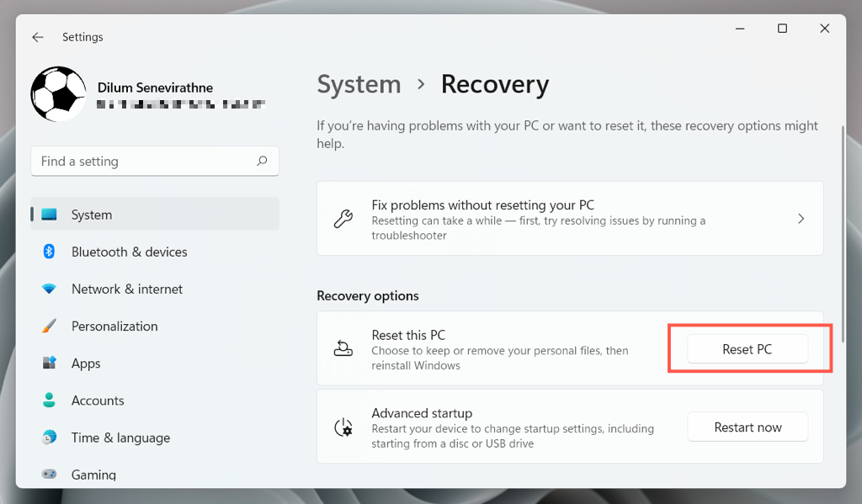Click the back arrow in Settings

point(37,37)
